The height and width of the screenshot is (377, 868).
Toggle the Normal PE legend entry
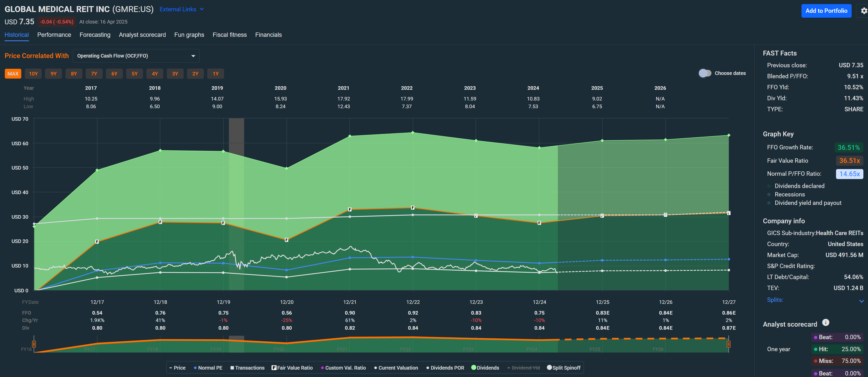[x=208, y=368]
